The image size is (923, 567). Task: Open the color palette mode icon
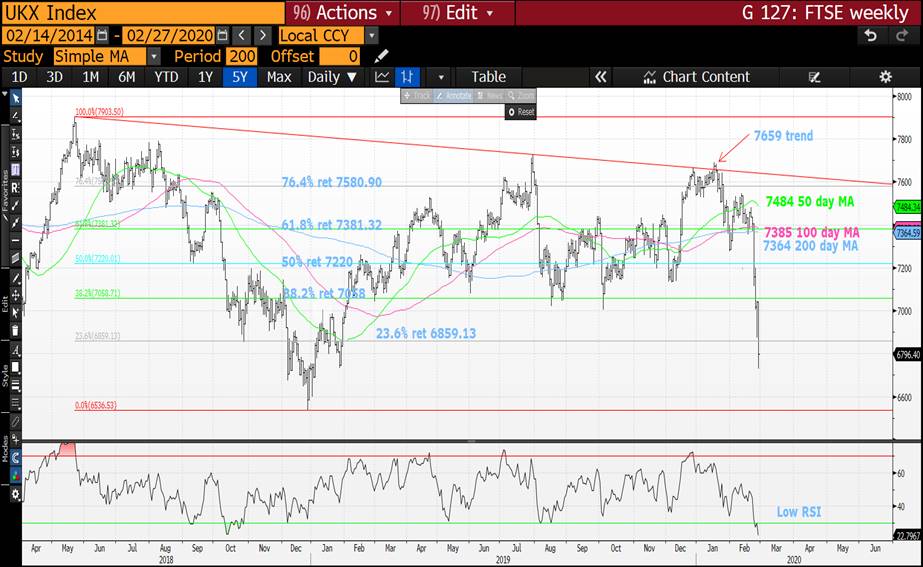point(16,475)
